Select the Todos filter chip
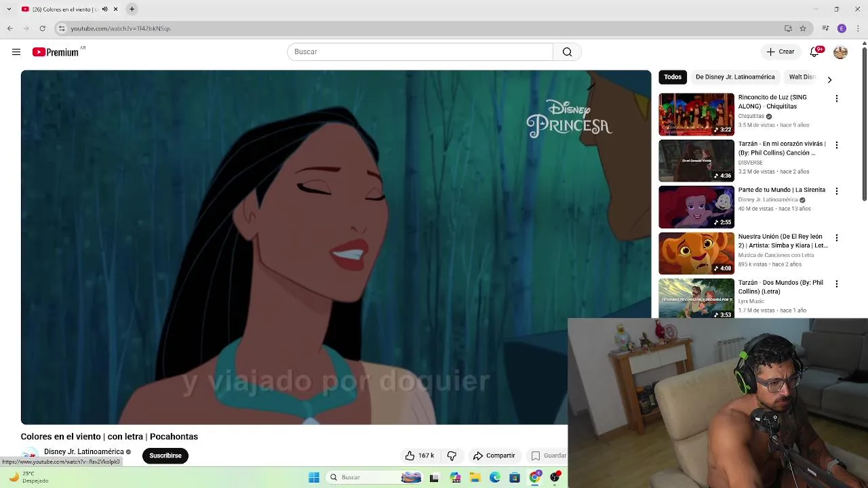 672,77
